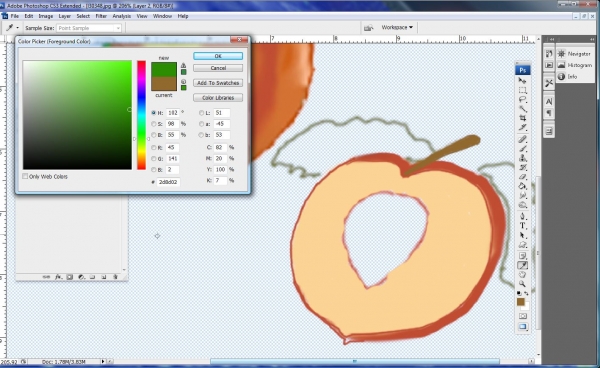The image size is (600, 368).
Task: Open the Analysis menu
Action: point(122,16)
